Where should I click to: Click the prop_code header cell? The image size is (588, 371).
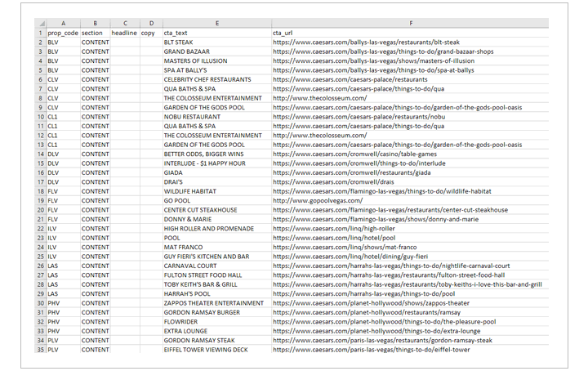tap(63, 33)
